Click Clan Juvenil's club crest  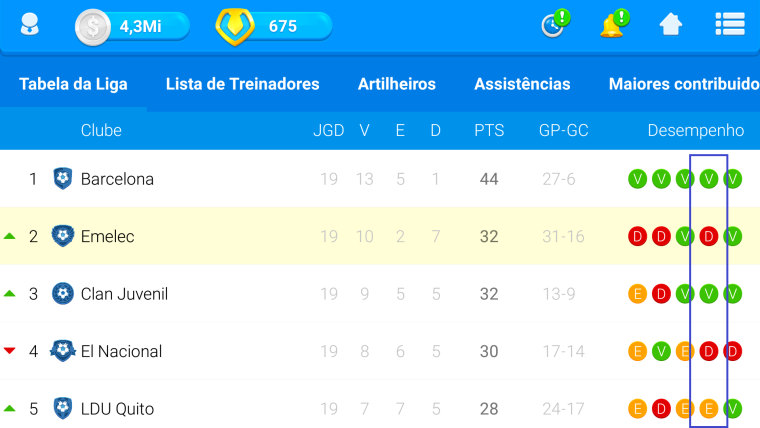coord(63,294)
